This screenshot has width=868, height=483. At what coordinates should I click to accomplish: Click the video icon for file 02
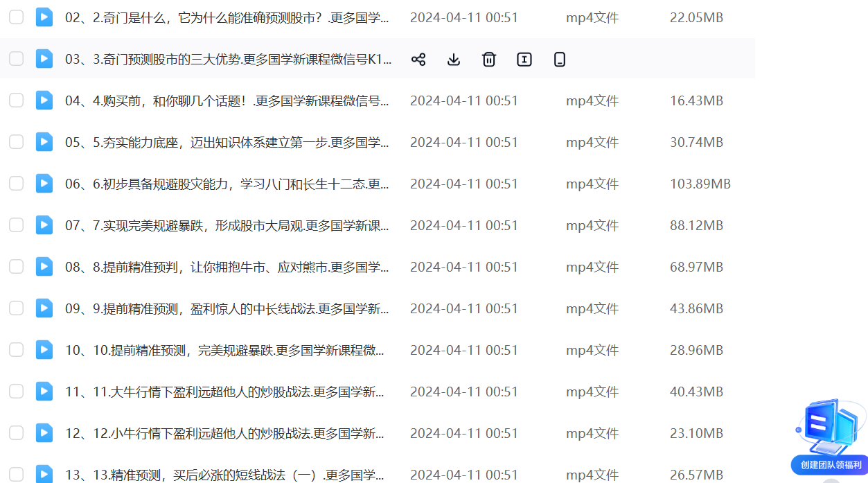tap(44, 17)
